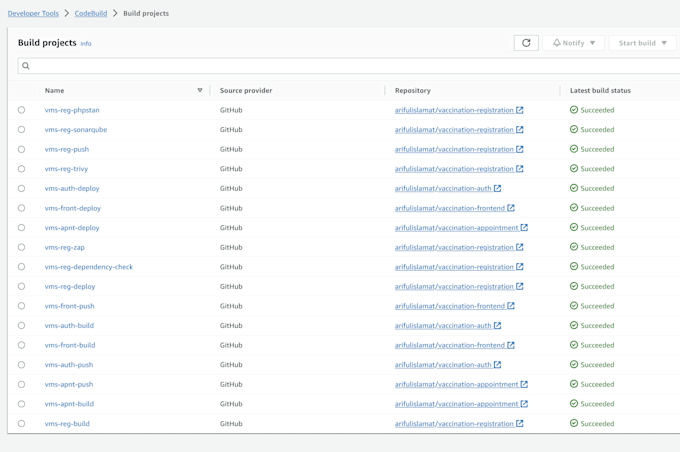Open the Notify dropdown
Viewport: 680px width, 452px height.
[573, 43]
